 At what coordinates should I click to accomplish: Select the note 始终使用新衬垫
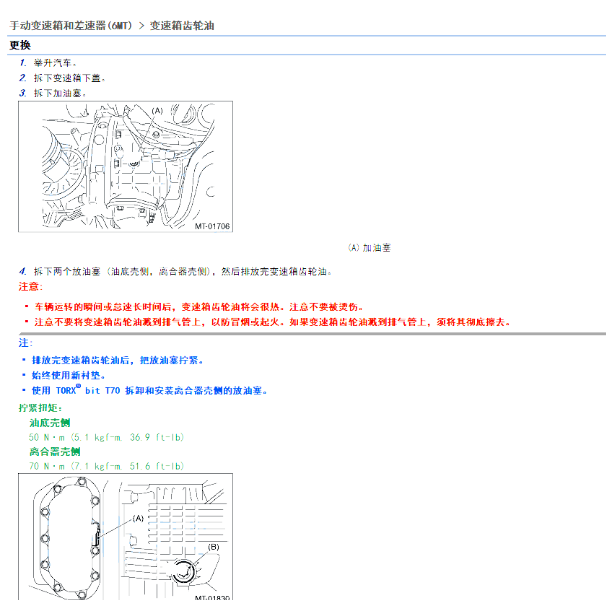pyautogui.click(x=68, y=375)
